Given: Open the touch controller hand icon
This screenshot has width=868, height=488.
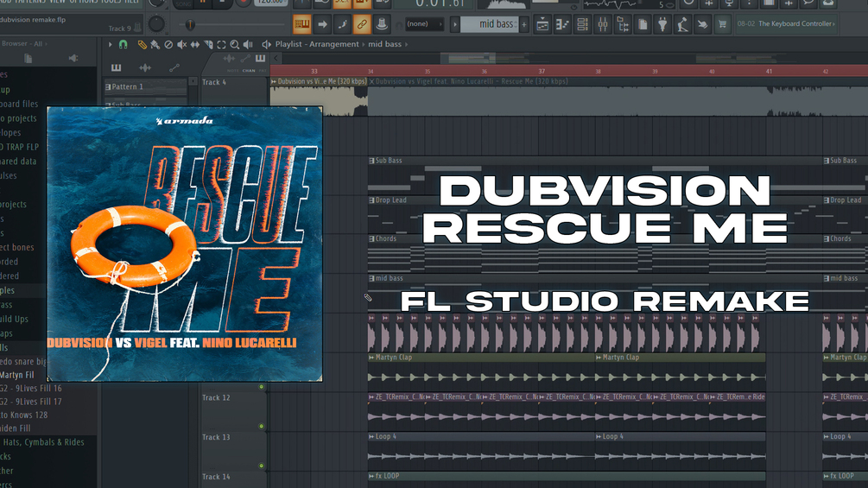Looking at the screenshot, I should point(702,24).
